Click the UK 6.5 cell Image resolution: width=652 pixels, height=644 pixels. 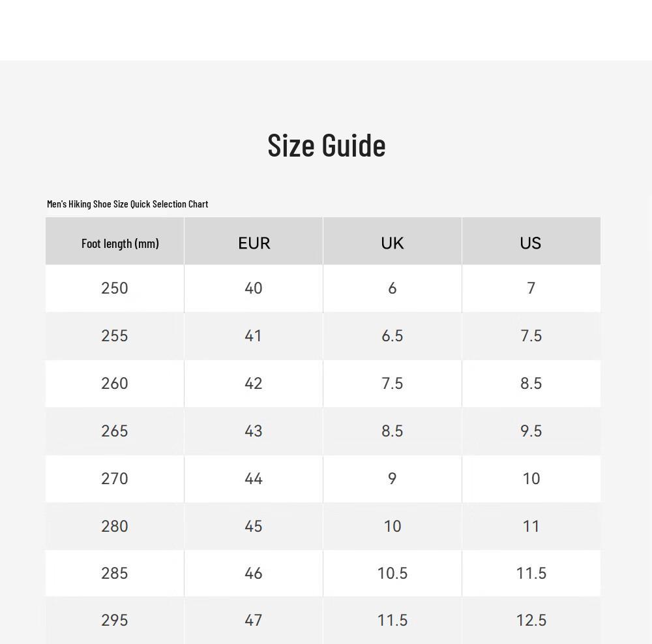point(392,336)
